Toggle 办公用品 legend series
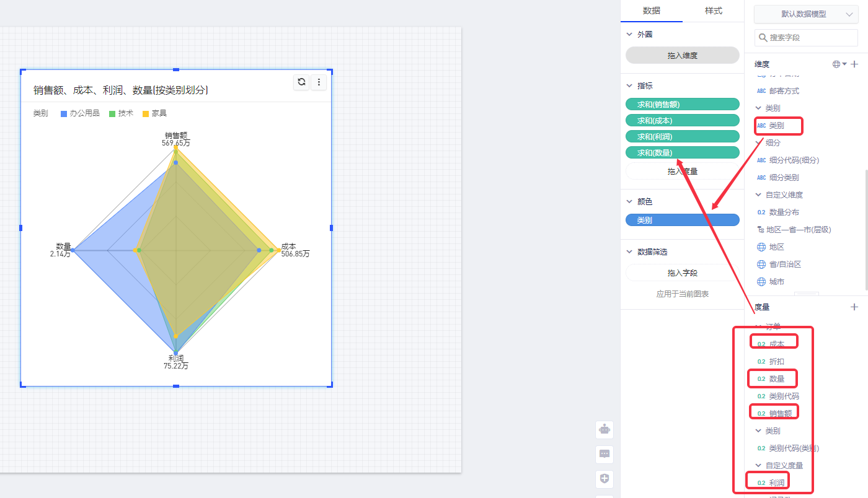 pos(80,113)
